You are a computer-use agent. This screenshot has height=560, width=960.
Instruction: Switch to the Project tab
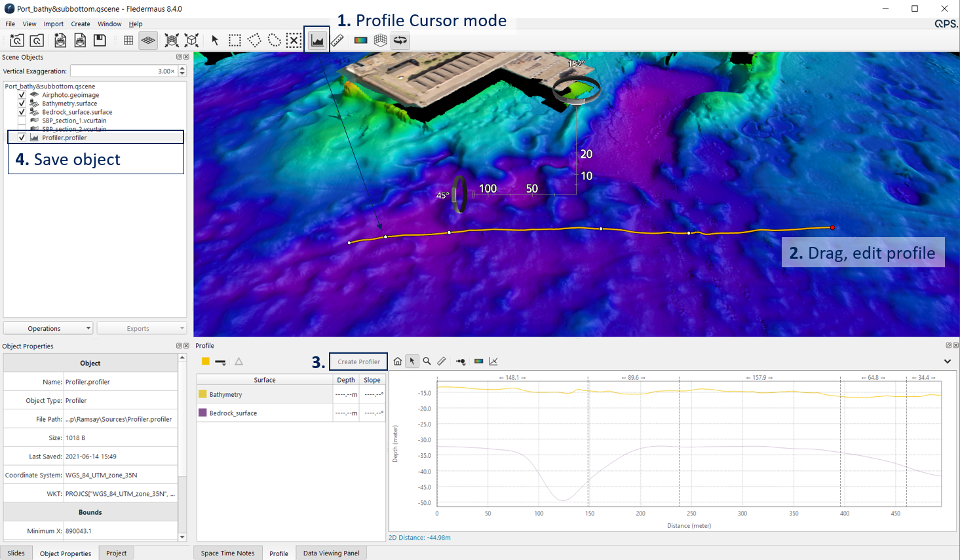click(x=116, y=553)
